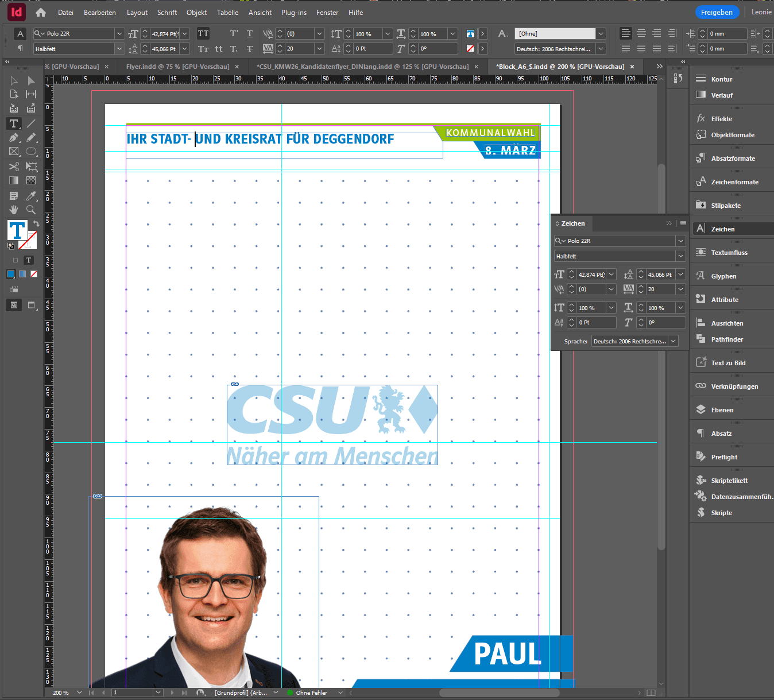Select the Eyedropper tool
Viewport: 774px width, 700px height.
coord(31,196)
